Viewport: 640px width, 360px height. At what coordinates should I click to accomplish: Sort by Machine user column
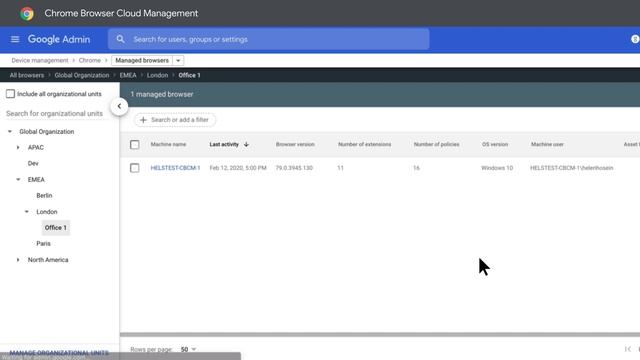coord(547,144)
